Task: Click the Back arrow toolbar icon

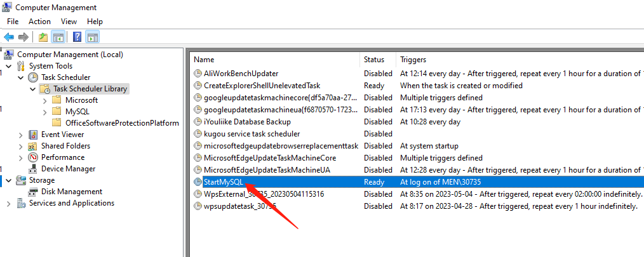Action: (x=9, y=37)
